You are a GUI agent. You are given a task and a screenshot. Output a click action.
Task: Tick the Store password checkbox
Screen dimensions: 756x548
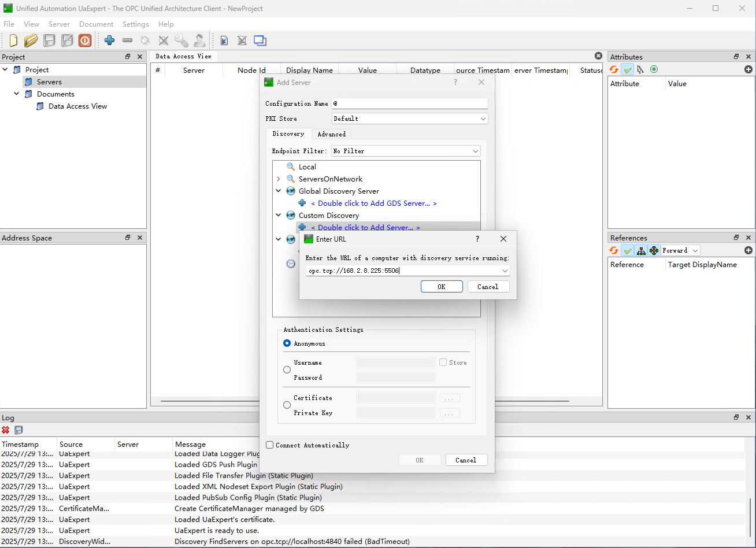[x=443, y=362]
